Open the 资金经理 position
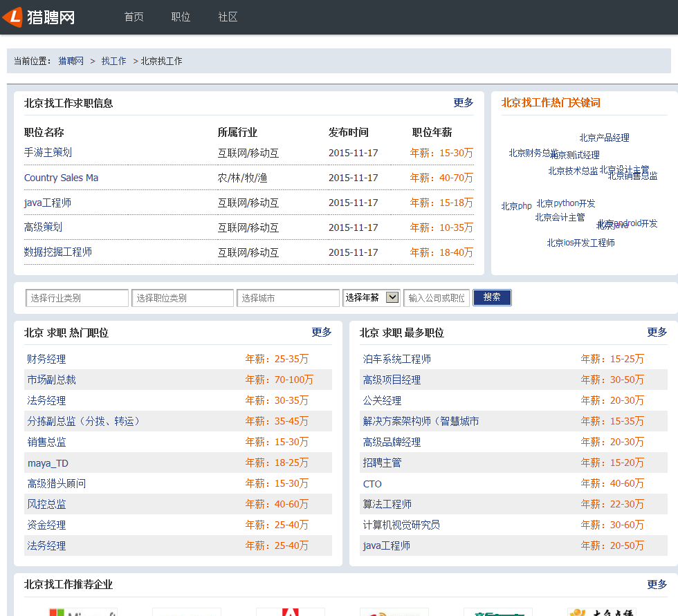Screen dimensions: 678x616 pos(47,525)
